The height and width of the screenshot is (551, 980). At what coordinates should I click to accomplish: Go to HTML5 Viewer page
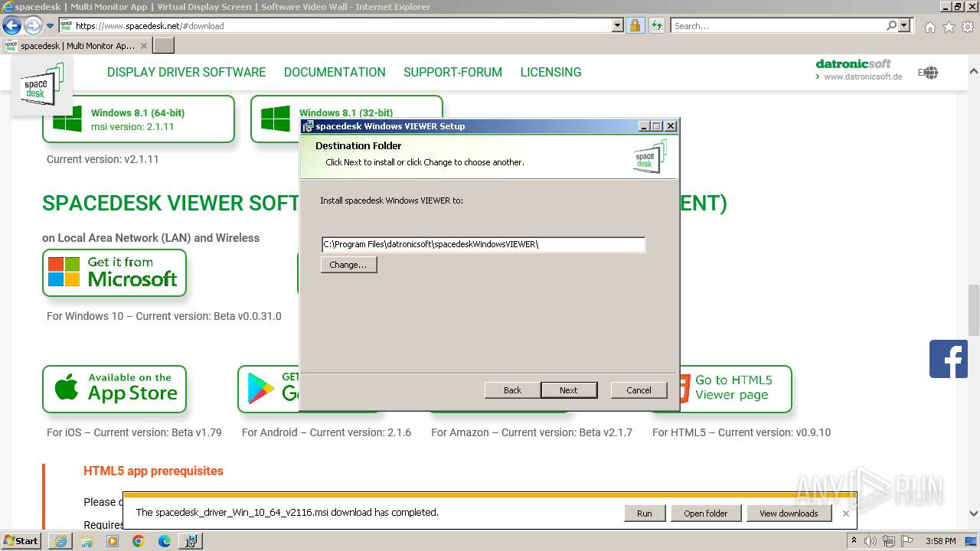tap(735, 389)
